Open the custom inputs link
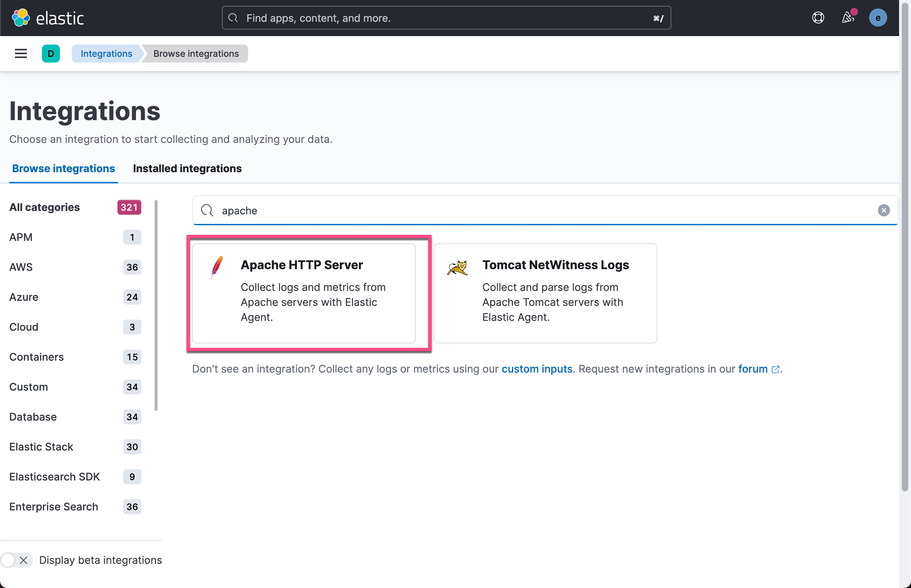Viewport: 911px width, 588px height. pyautogui.click(x=537, y=369)
